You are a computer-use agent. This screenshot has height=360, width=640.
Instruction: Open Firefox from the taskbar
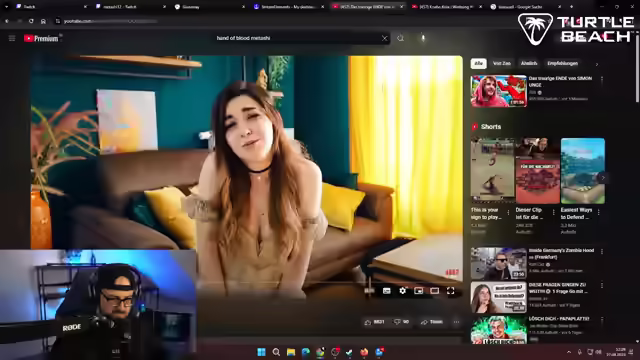(x=364, y=352)
